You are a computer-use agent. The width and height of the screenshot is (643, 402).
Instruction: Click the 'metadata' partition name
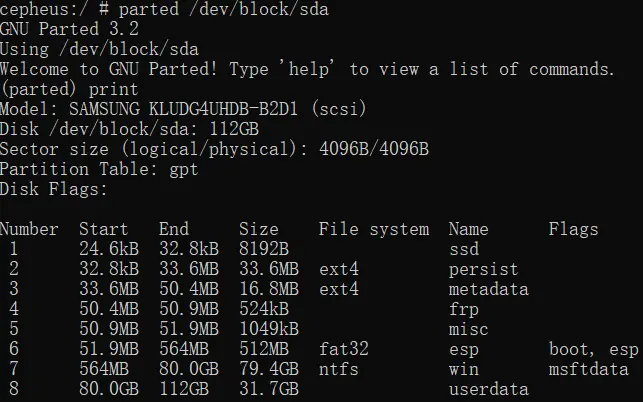pos(489,290)
